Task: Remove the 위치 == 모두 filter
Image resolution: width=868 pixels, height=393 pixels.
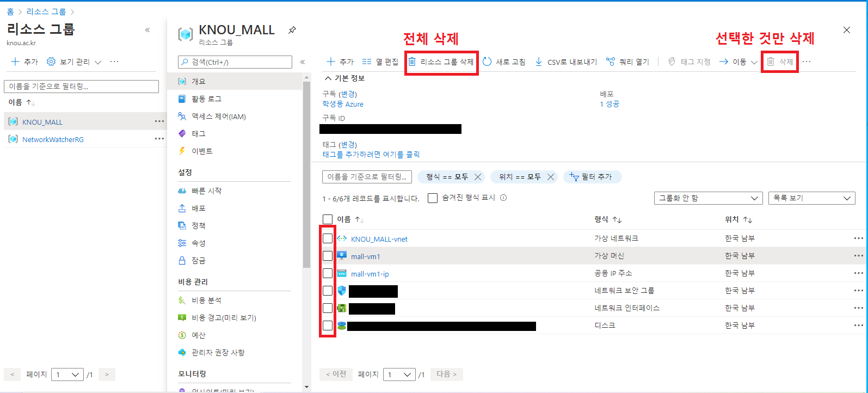Action: click(551, 177)
